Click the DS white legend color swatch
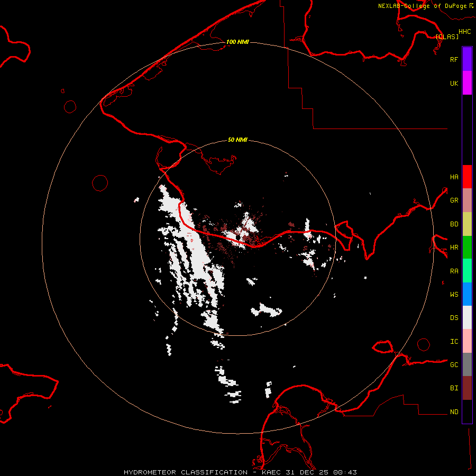476x476 pixels. (467, 317)
